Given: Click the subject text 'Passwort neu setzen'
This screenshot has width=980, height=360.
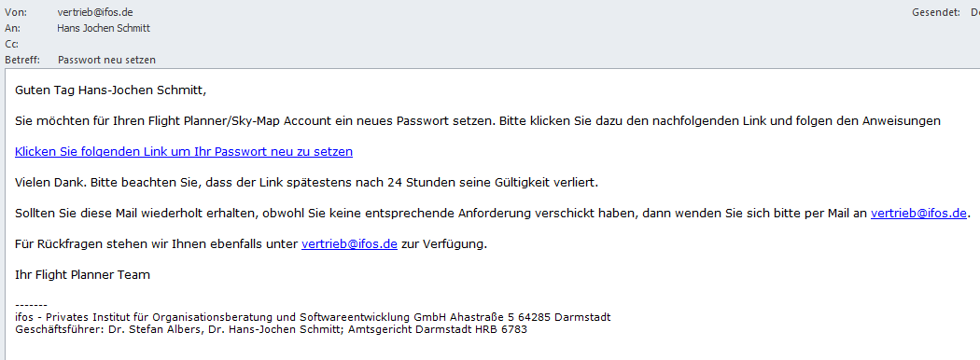Looking at the screenshot, I should click(107, 60).
